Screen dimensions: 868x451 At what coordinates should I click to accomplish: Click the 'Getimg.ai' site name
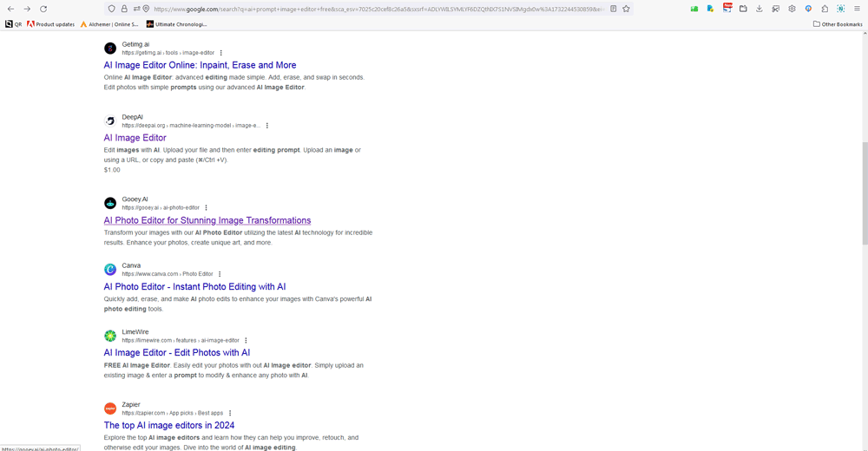click(x=135, y=44)
